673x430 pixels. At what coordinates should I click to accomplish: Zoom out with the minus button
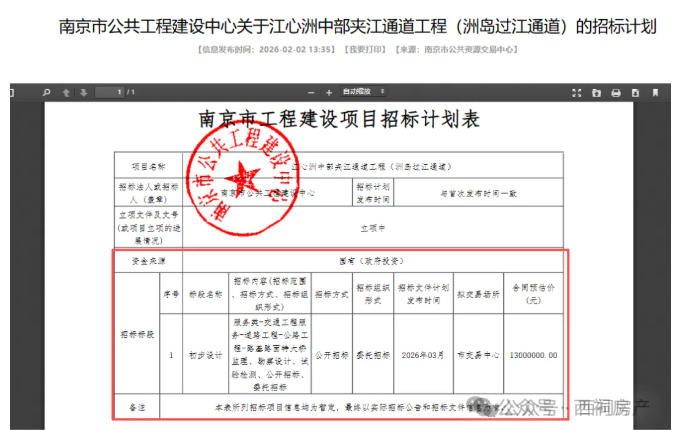313,93
